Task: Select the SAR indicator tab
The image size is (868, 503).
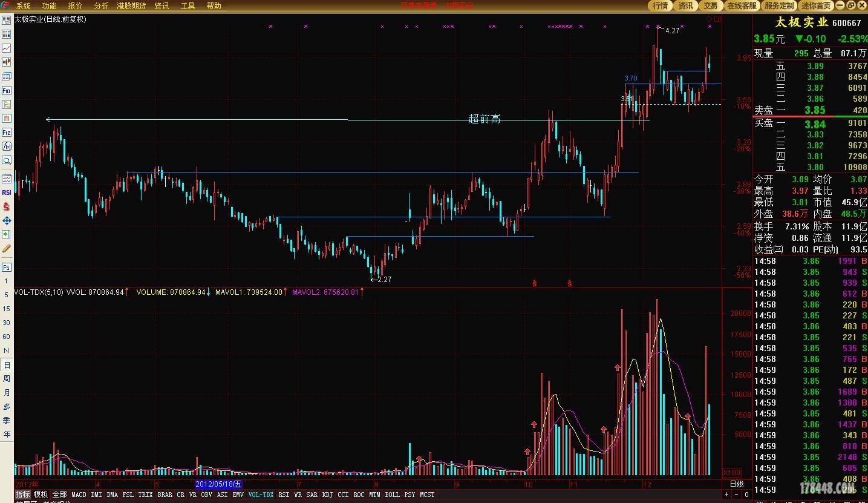Action: [312, 495]
